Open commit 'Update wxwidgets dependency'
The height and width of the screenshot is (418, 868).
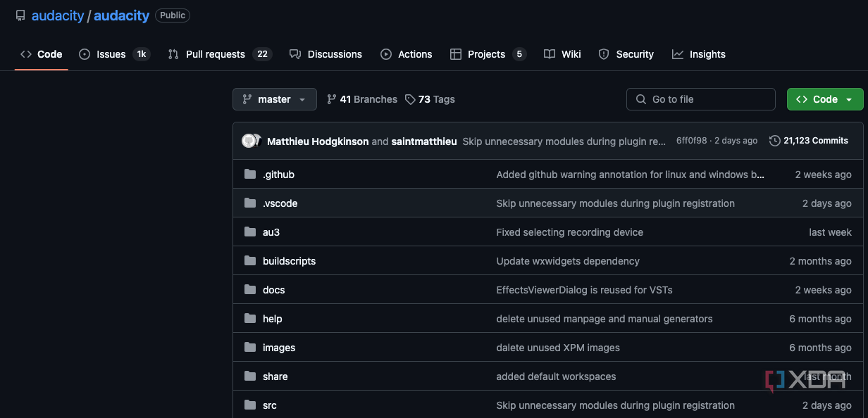[x=568, y=261]
